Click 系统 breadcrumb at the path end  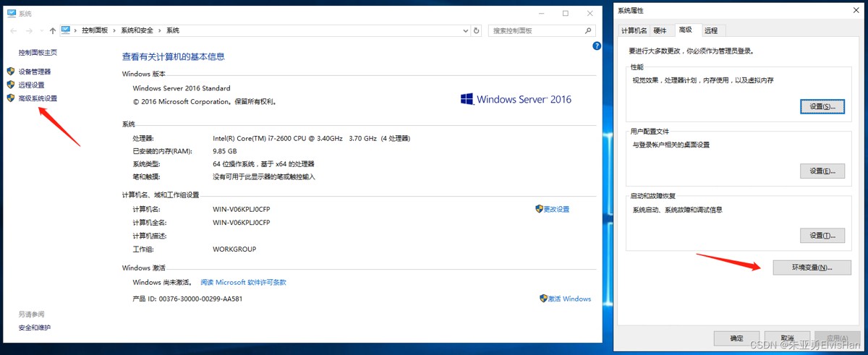pyautogui.click(x=173, y=30)
